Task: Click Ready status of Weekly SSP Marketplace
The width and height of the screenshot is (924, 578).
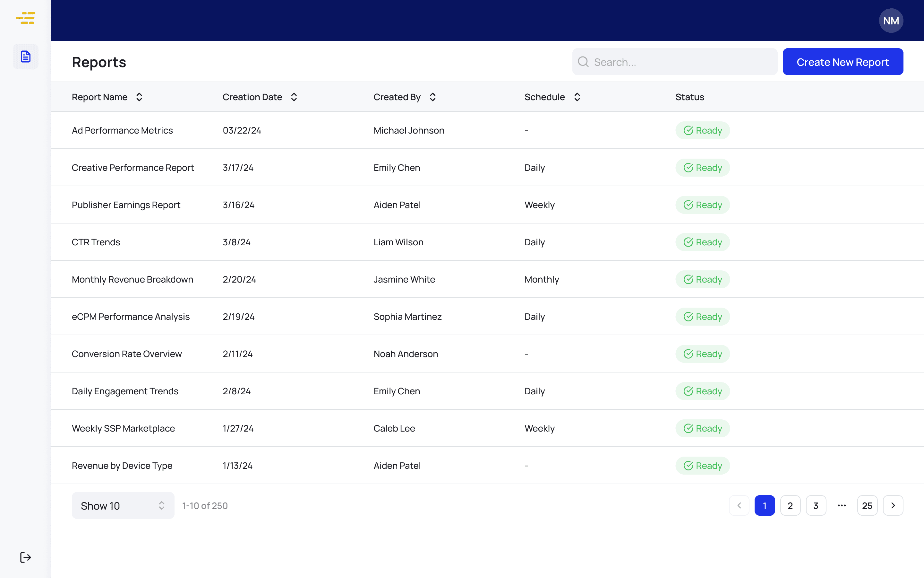Action: [703, 428]
